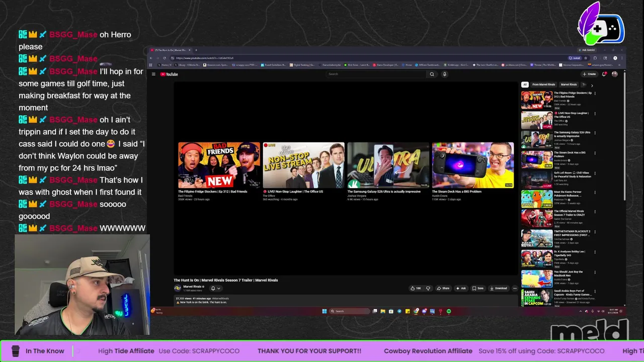
Task: Open The Office Non-Stop Live Stream thumbnail
Action: 303,165
